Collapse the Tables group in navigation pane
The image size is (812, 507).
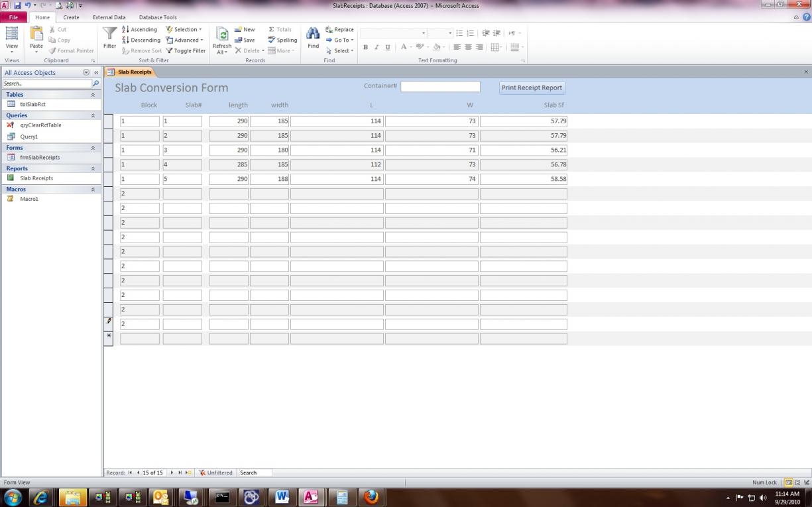93,95
